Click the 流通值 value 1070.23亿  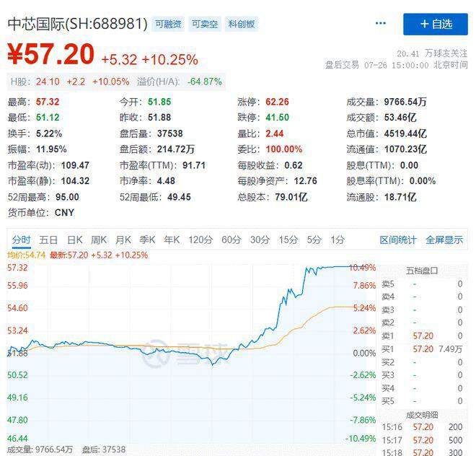click(x=405, y=149)
